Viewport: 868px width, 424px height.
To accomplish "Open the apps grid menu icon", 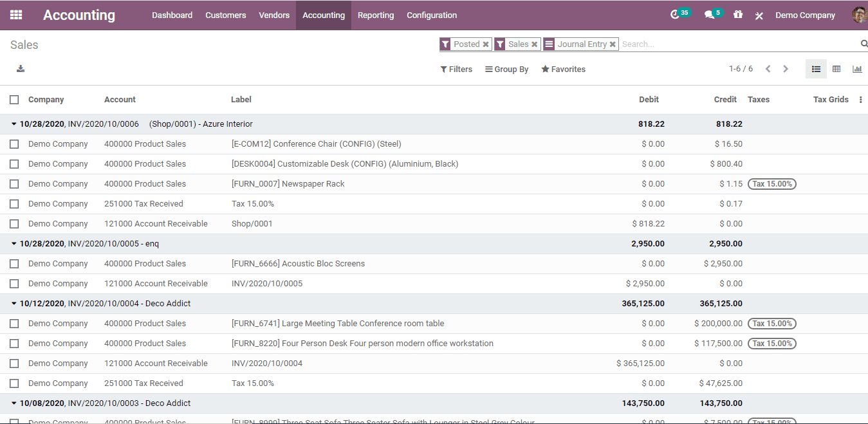I will pos(16,15).
